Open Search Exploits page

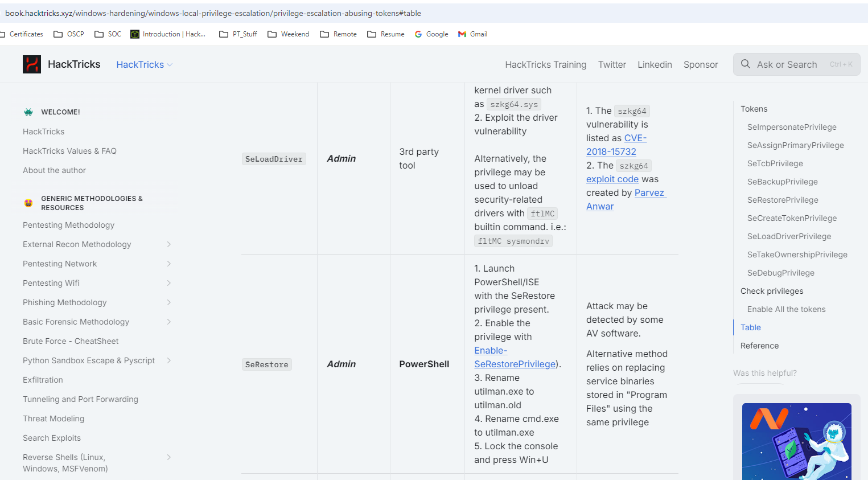pyautogui.click(x=52, y=438)
